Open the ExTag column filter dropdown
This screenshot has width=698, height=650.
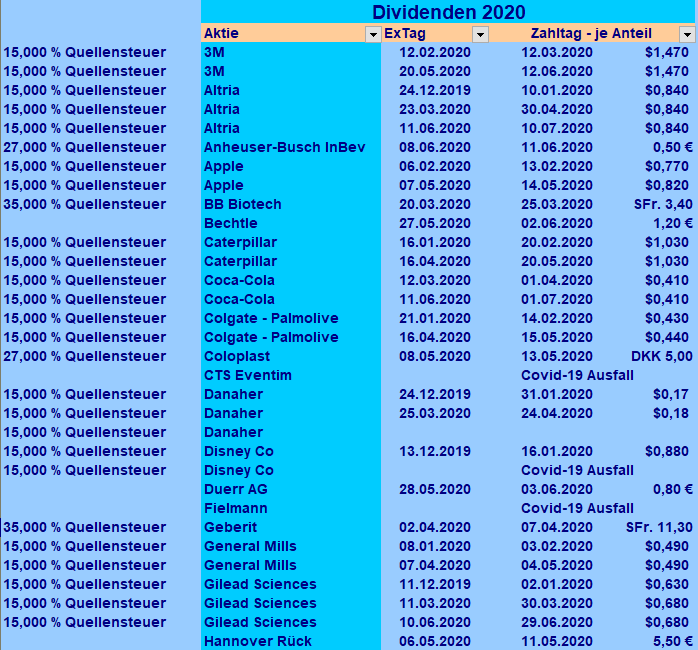tap(480, 34)
